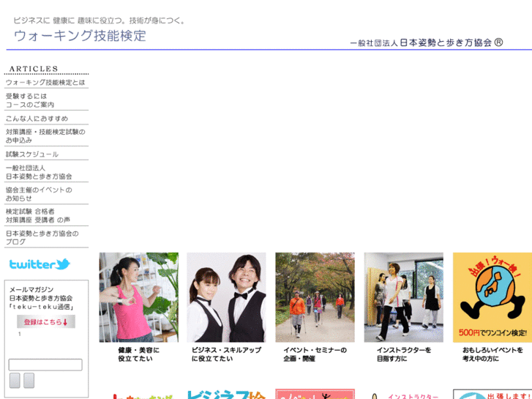Viewport: 532px width, 399px height.
Task: Open 対策講座・技能検定試験のお申込み page
Action: [x=45, y=136]
